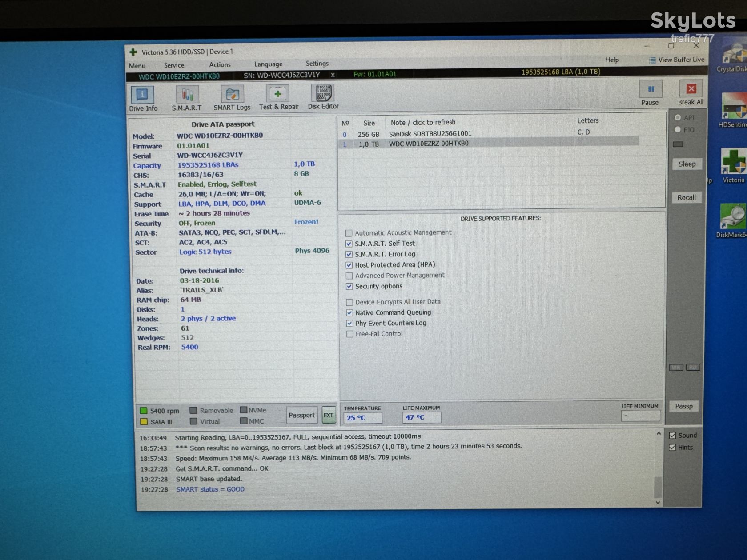Open CrystalDisk desktop shortcut

click(x=734, y=56)
